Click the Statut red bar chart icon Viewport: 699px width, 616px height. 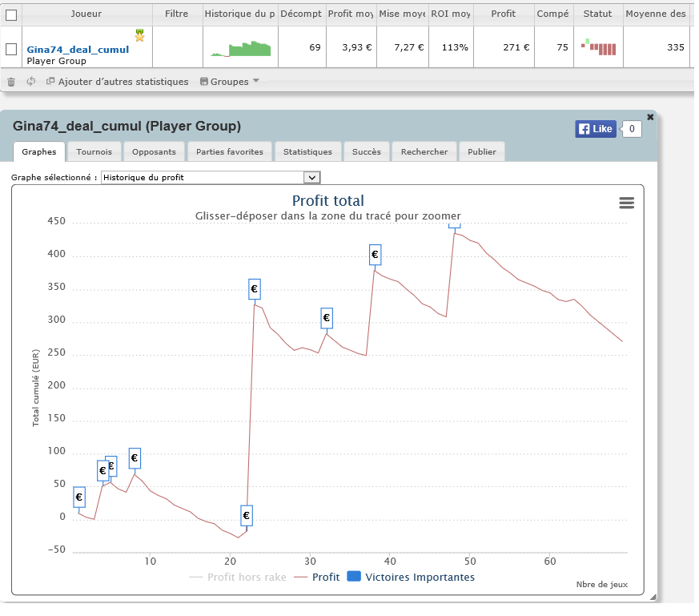pos(598,46)
